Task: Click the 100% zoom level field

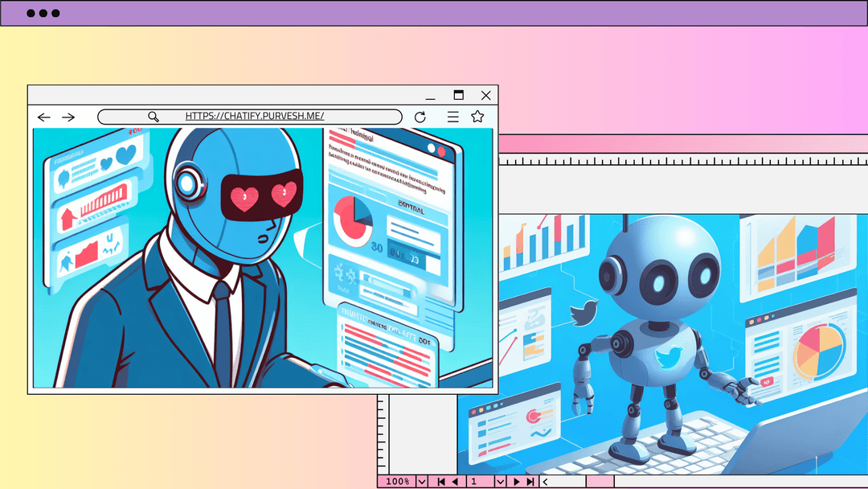Action: pyautogui.click(x=396, y=482)
